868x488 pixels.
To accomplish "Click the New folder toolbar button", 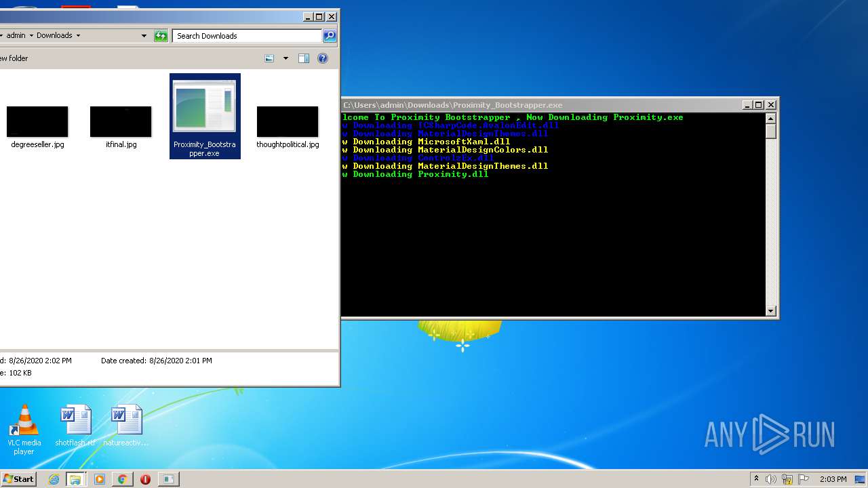I will (14, 58).
